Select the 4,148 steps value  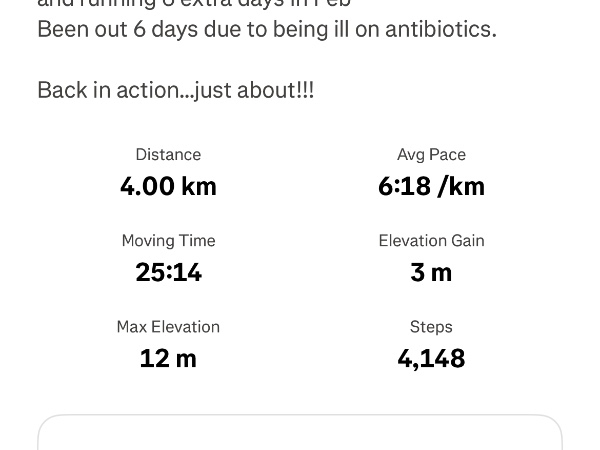pyautogui.click(x=431, y=358)
